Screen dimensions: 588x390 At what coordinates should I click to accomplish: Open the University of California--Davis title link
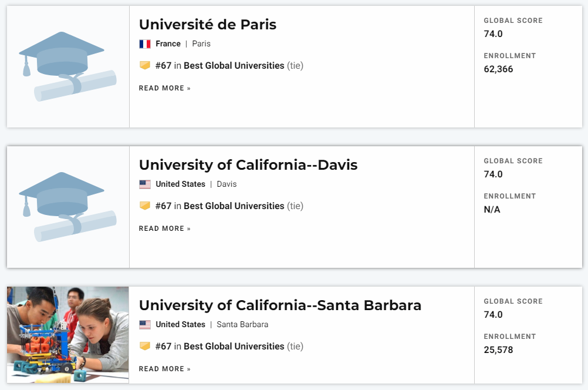[x=248, y=165]
